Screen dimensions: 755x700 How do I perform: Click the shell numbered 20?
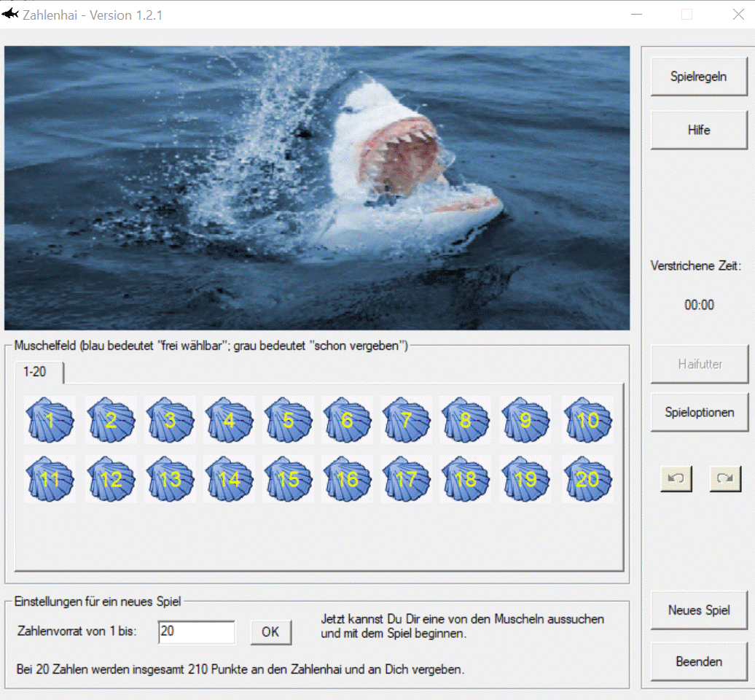click(587, 479)
